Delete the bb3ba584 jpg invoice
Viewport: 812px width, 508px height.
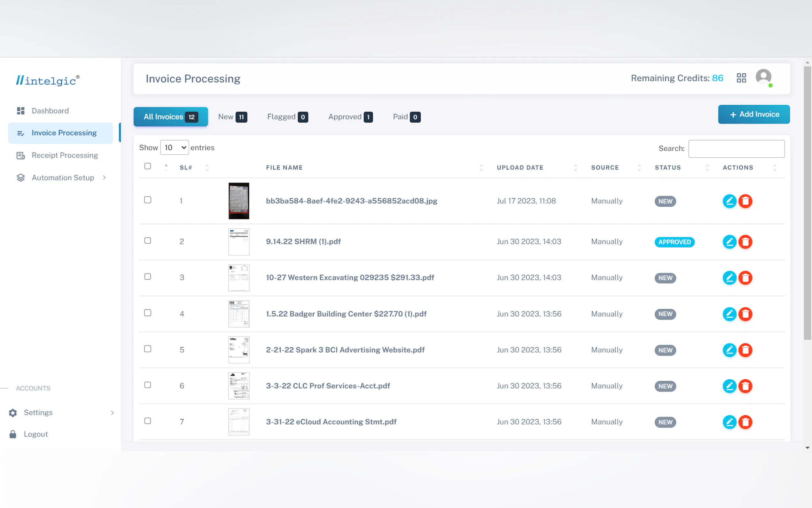[745, 201]
